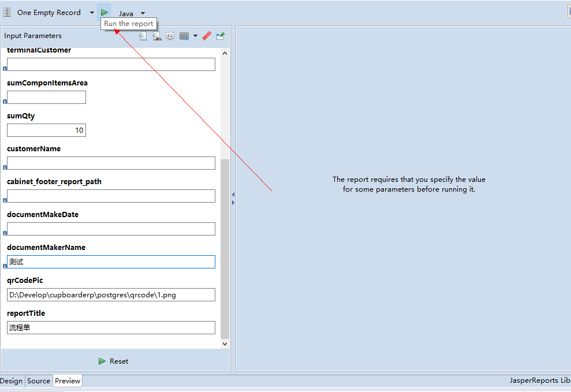Click the cabinet_footer_report_path input field

click(x=111, y=196)
